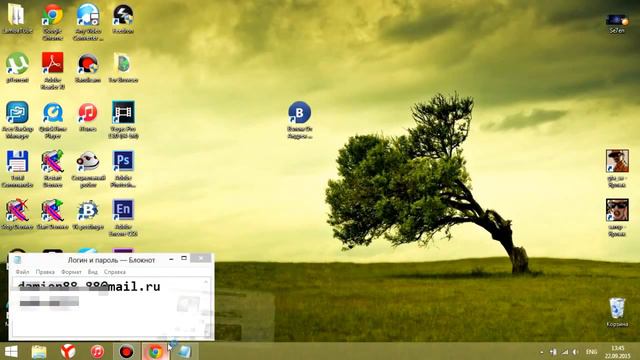Click Notepad scrollbar up arrow
The height and width of the screenshot is (360, 640).
(x=207, y=282)
